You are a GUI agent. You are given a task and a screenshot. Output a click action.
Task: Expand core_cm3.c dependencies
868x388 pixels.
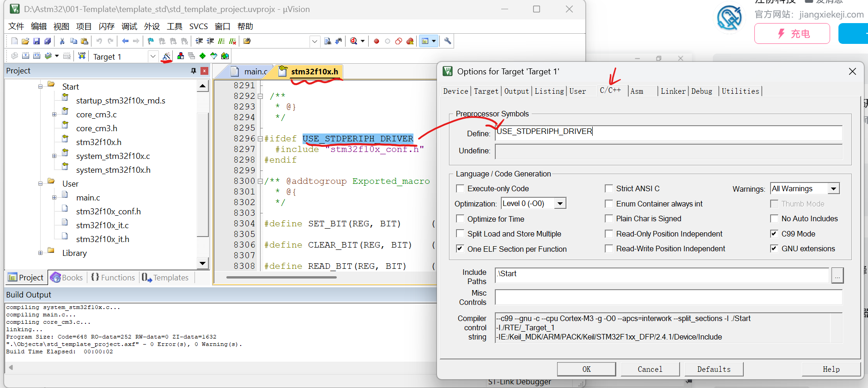[x=54, y=115]
